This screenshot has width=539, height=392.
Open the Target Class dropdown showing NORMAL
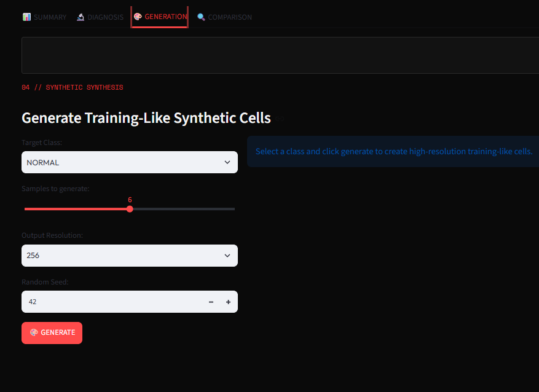coord(130,162)
